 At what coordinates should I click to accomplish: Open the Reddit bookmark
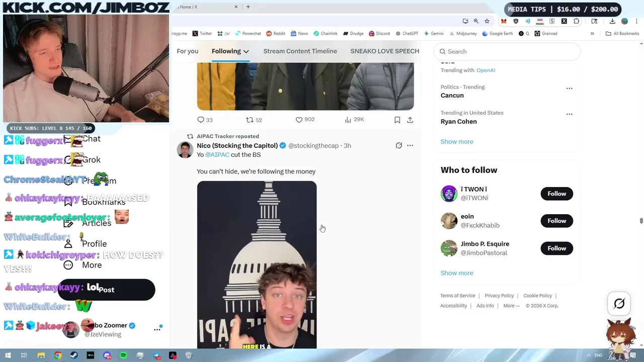pyautogui.click(x=276, y=34)
